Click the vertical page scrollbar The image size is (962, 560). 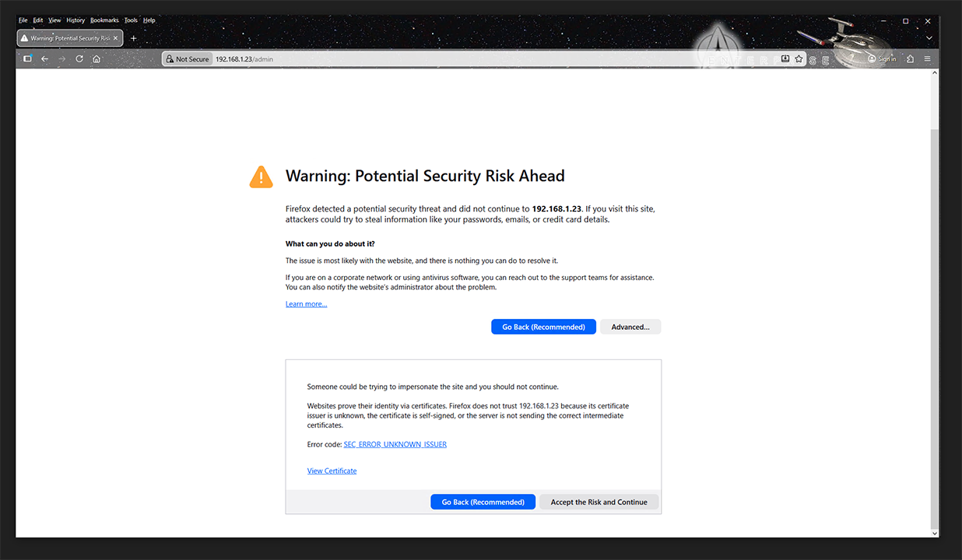935,311
